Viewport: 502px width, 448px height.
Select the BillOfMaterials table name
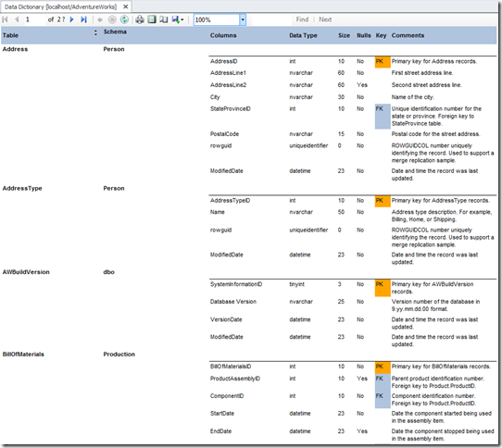tap(23, 355)
